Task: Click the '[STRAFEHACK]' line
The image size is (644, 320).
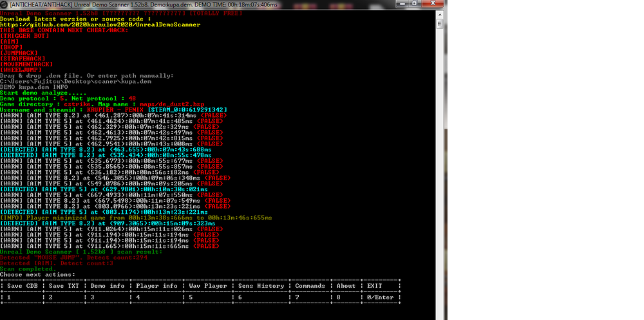Action: point(23,59)
